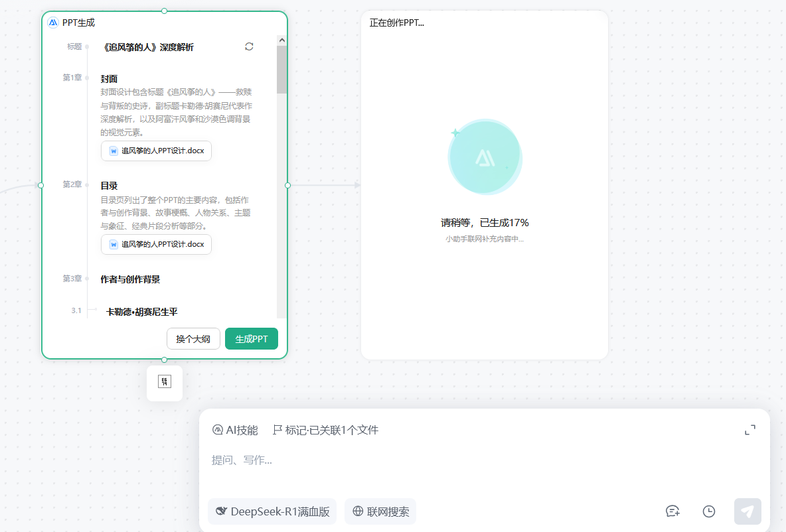Click the bottom connector handle of PPT生成 card
786x532 pixels.
point(165,360)
